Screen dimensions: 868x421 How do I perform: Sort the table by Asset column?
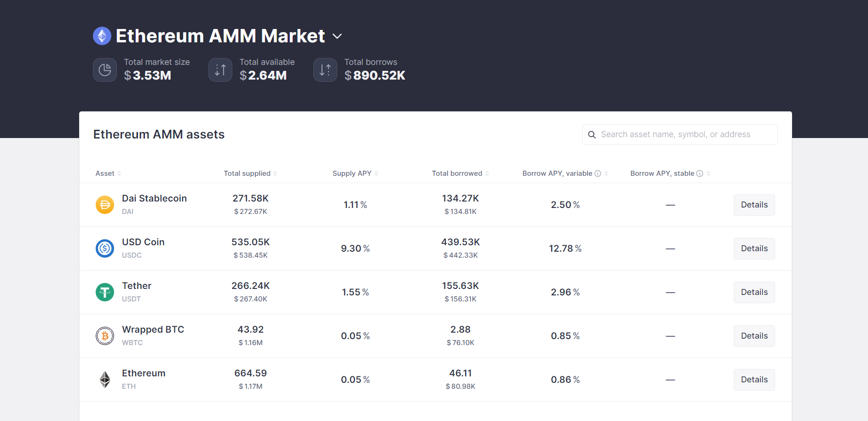pyautogui.click(x=109, y=173)
